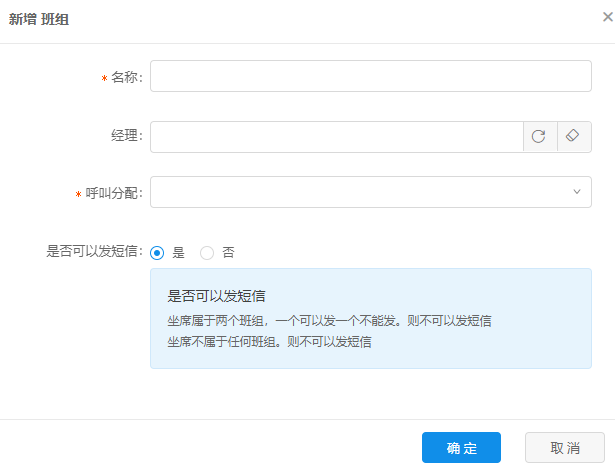Click the chevron arrow in 呼叫分配 field
The height and width of the screenshot is (467, 615).
tap(577, 192)
